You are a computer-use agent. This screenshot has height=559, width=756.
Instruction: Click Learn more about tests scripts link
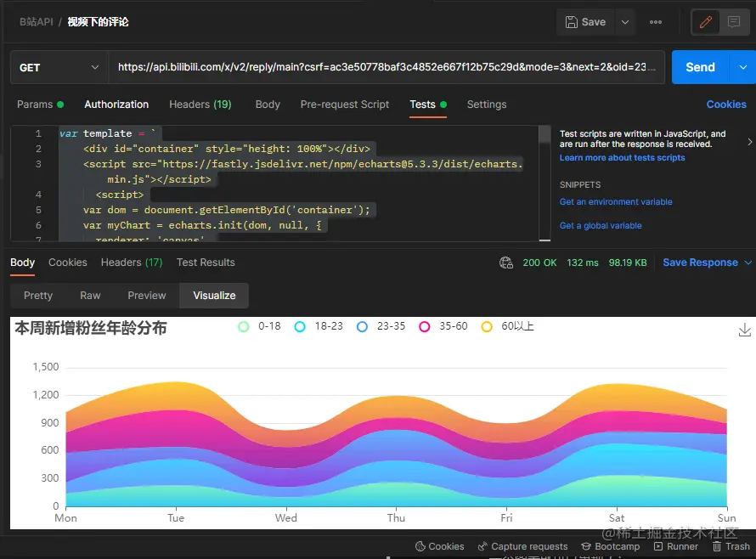[622, 158]
